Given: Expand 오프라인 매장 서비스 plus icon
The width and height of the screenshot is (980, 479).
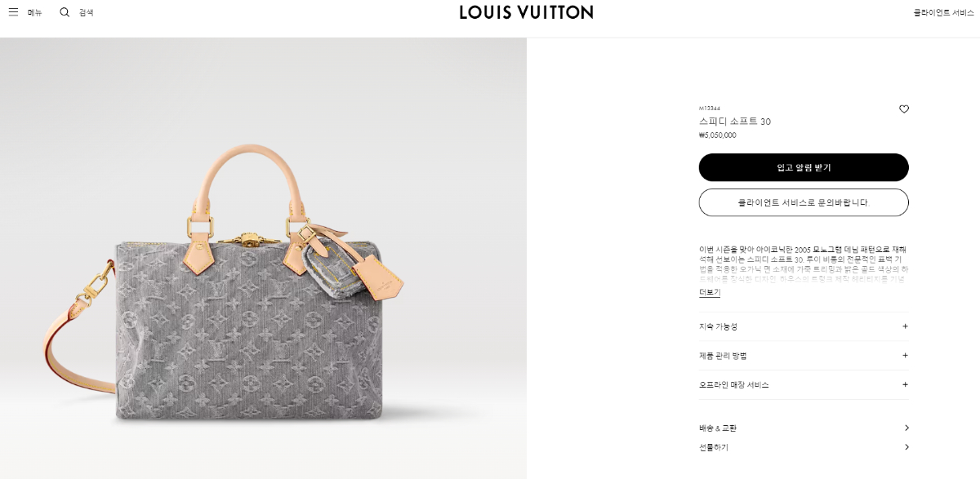Looking at the screenshot, I should click(x=905, y=384).
